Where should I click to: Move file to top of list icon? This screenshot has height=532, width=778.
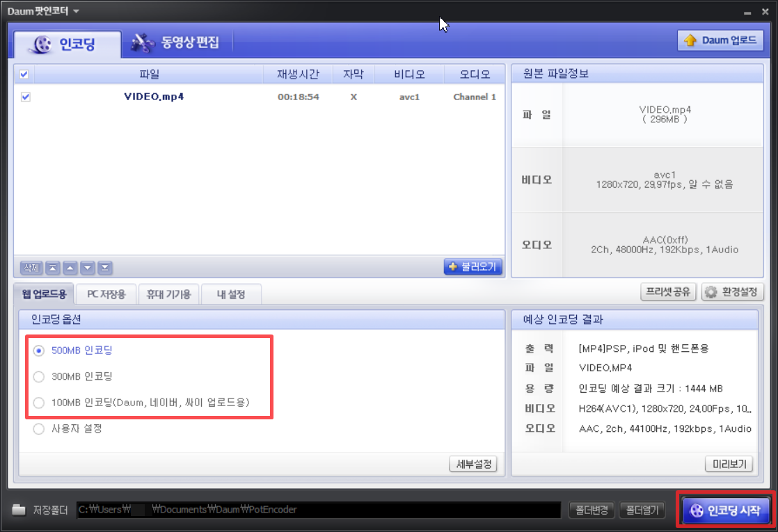click(x=53, y=268)
